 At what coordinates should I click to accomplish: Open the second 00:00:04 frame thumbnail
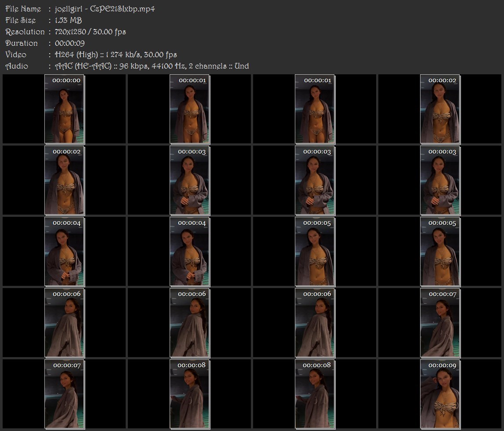(190, 252)
